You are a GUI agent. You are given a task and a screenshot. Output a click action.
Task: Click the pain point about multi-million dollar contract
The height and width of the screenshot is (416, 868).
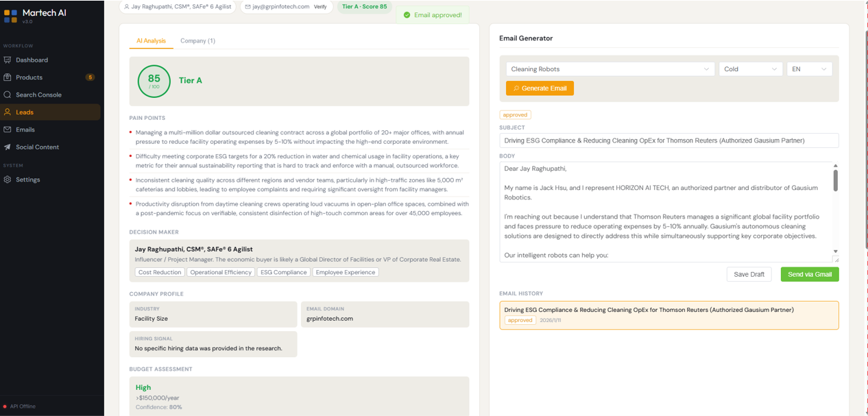[300, 136]
